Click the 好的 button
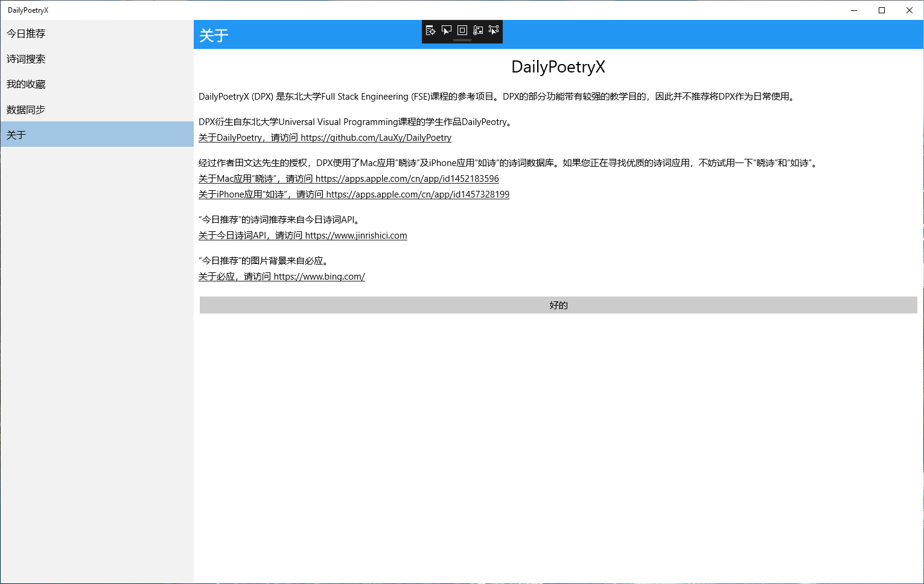 pos(558,305)
